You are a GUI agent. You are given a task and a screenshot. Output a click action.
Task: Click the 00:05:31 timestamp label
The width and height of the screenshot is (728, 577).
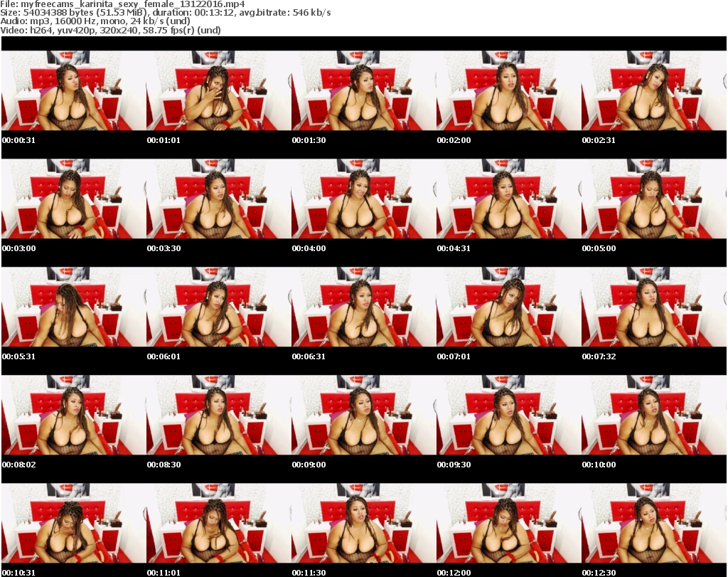coord(18,356)
